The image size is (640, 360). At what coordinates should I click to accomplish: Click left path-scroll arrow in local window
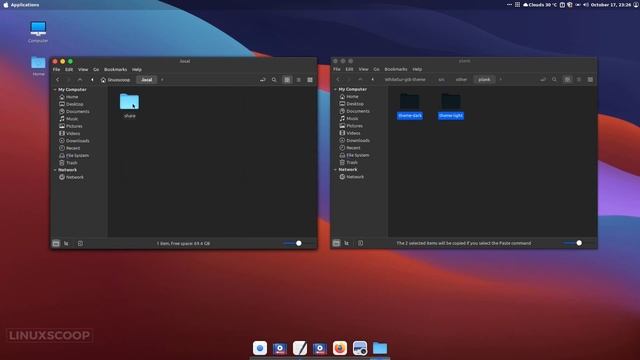[x=92, y=80]
